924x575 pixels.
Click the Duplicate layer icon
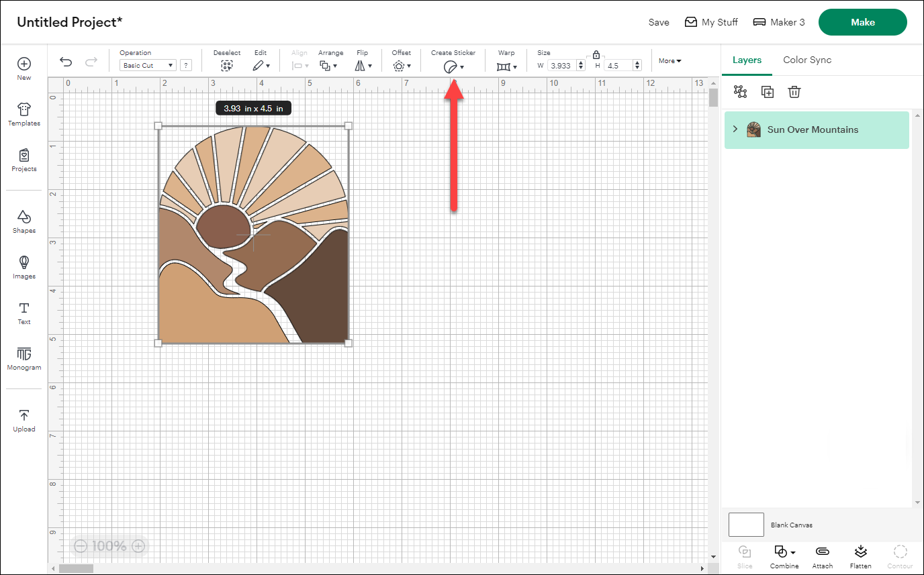[x=768, y=92]
